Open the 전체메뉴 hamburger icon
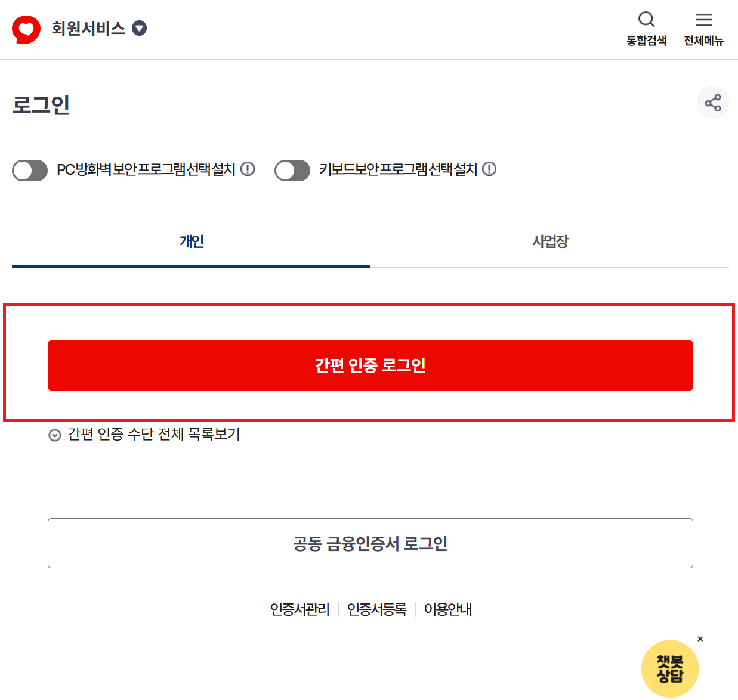738x700 pixels. click(703, 20)
